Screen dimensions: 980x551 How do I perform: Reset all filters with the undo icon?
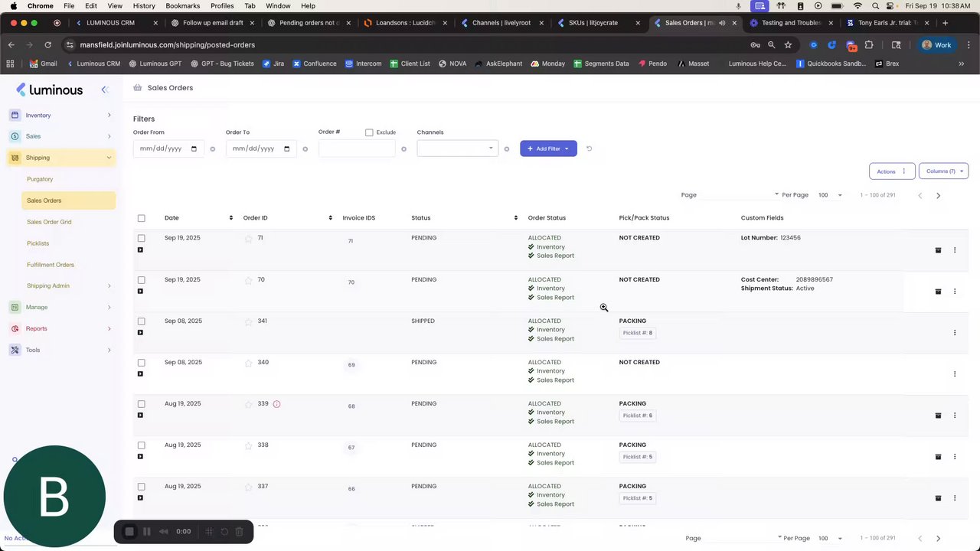(x=589, y=148)
